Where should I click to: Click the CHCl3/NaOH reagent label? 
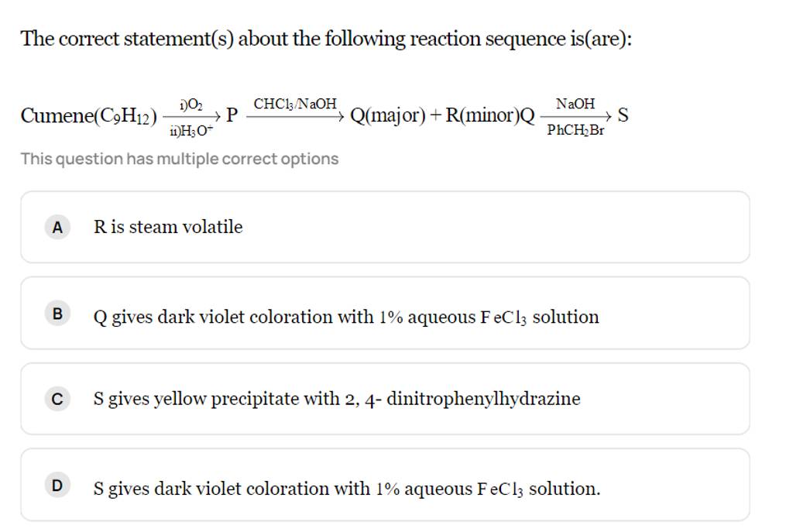(296, 103)
